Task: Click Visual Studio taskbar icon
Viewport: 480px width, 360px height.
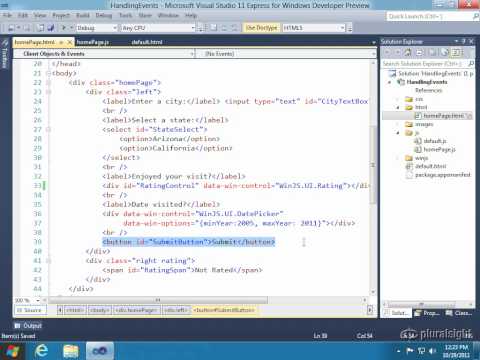Action: [x=100, y=351]
